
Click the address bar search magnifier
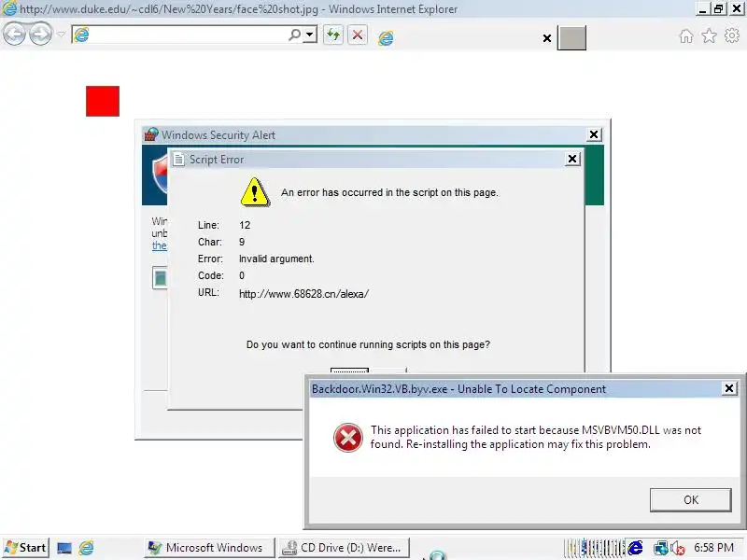point(294,35)
